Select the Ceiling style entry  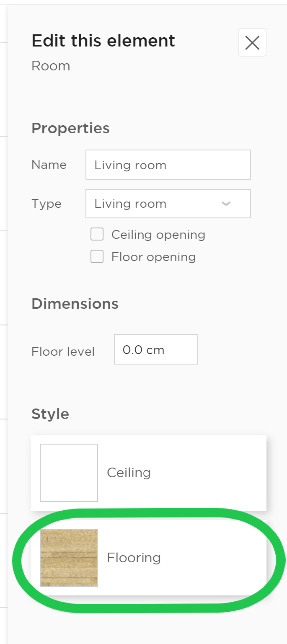pyautogui.click(x=148, y=473)
